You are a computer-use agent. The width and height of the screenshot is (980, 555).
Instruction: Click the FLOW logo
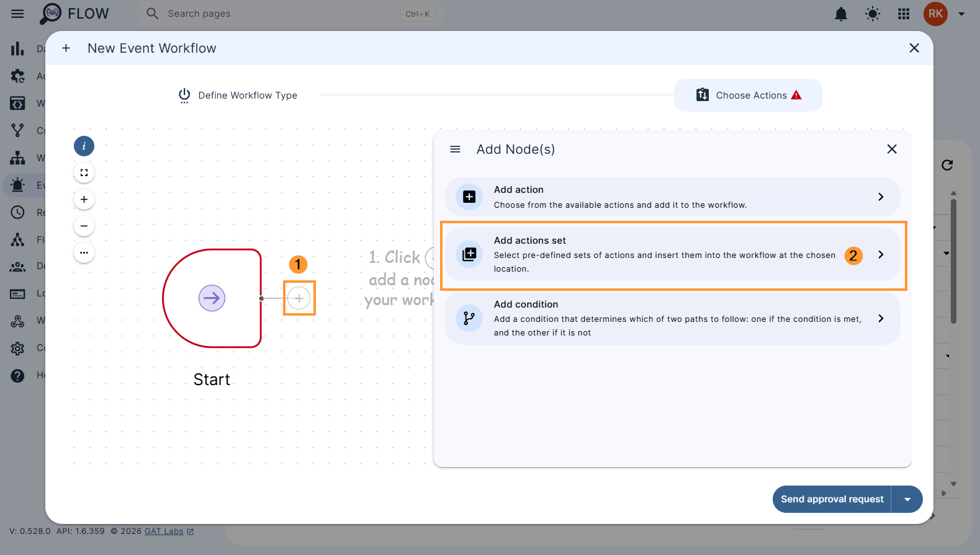(74, 14)
